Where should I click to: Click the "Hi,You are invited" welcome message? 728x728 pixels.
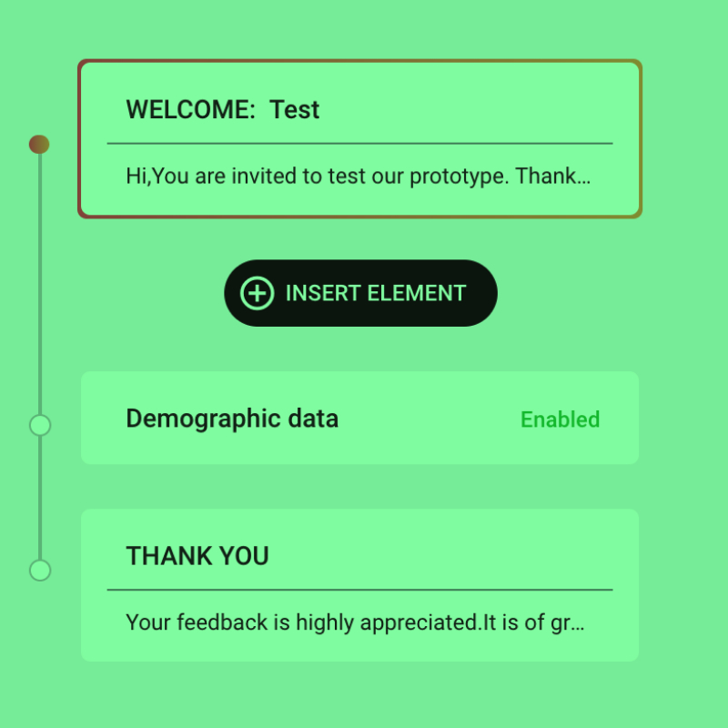tap(358, 176)
